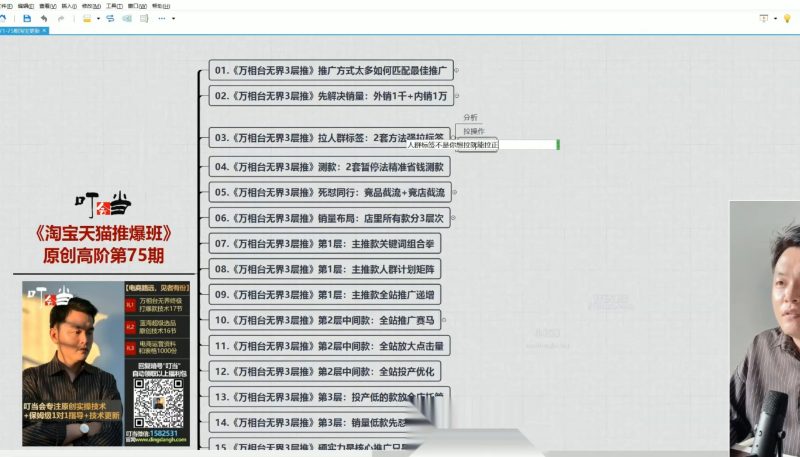Click the Boundary toolbar icon

tap(127, 18)
